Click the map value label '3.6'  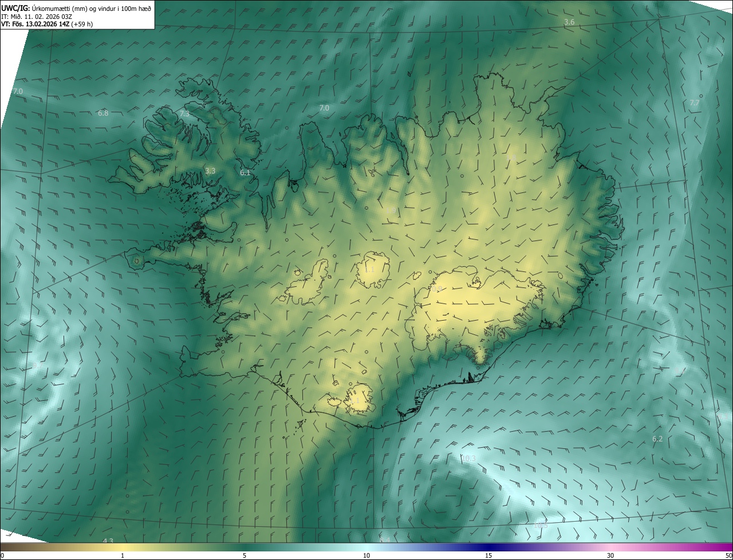[x=569, y=22]
